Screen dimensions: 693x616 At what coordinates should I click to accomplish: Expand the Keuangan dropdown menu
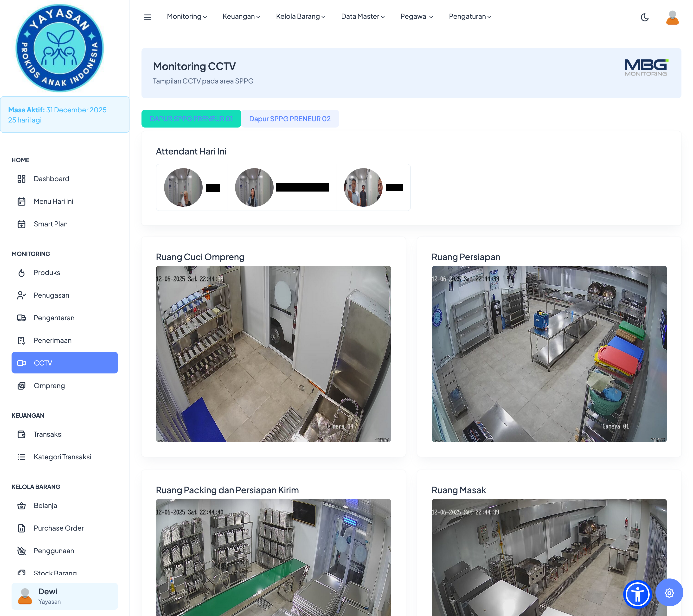point(241,17)
